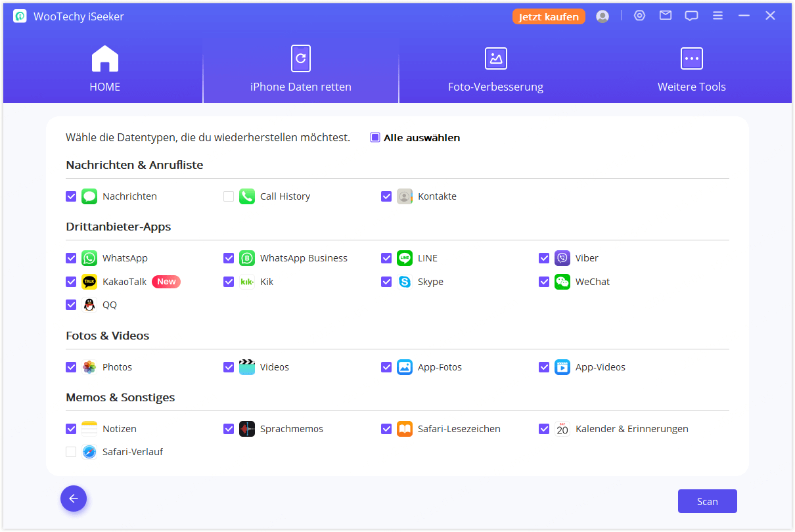The height and width of the screenshot is (532, 795).
Task: Click the Viber app icon
Action: tap(562, 258)
